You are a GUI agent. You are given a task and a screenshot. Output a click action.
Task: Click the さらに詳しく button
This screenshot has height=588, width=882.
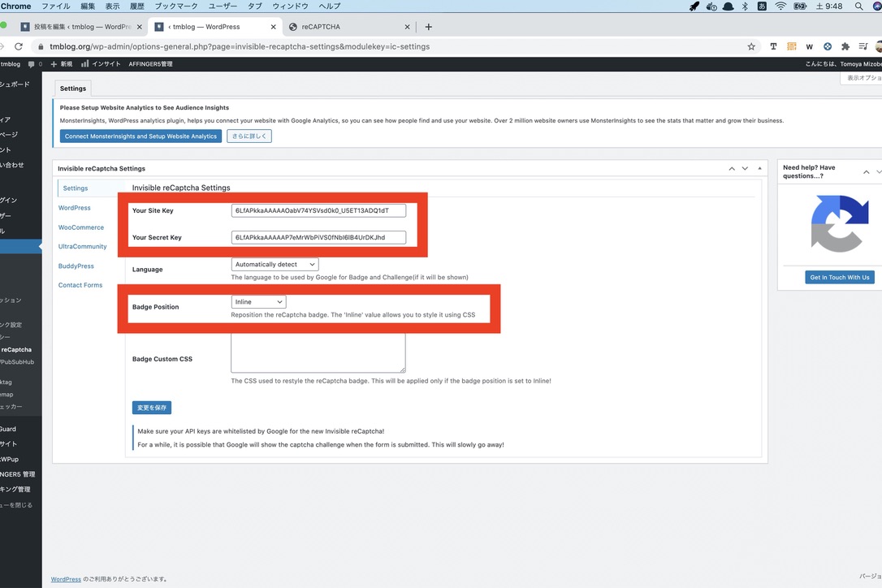[x=249, y=136]
